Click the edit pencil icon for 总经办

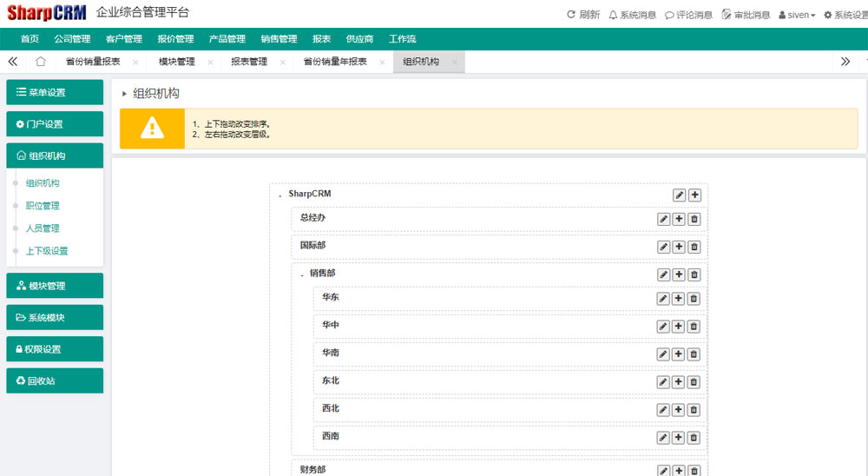tap(664, 219)
